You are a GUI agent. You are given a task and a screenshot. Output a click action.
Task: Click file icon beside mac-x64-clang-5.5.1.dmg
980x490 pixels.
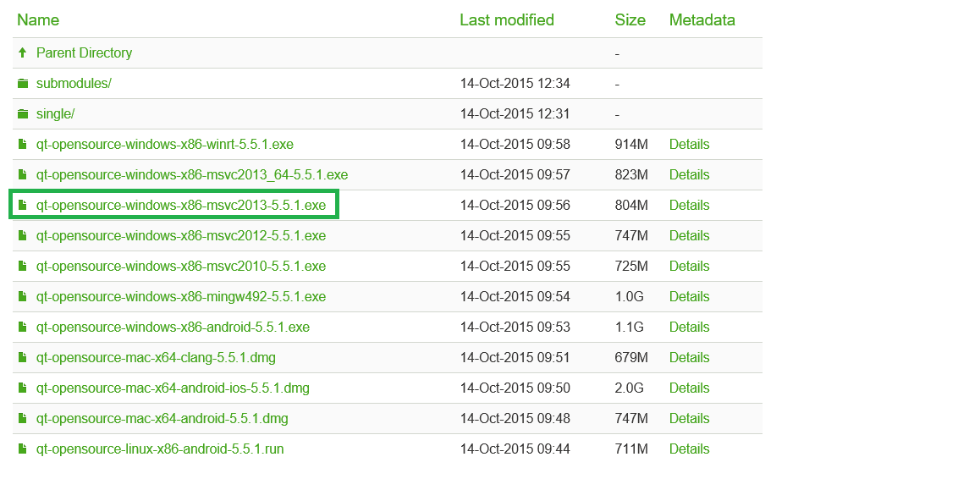[23, 358]
